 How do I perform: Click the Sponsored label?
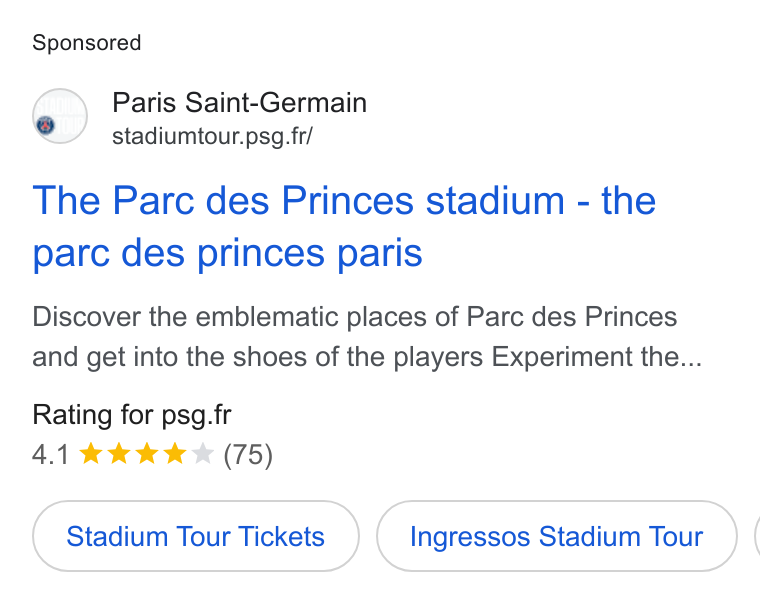87,43
